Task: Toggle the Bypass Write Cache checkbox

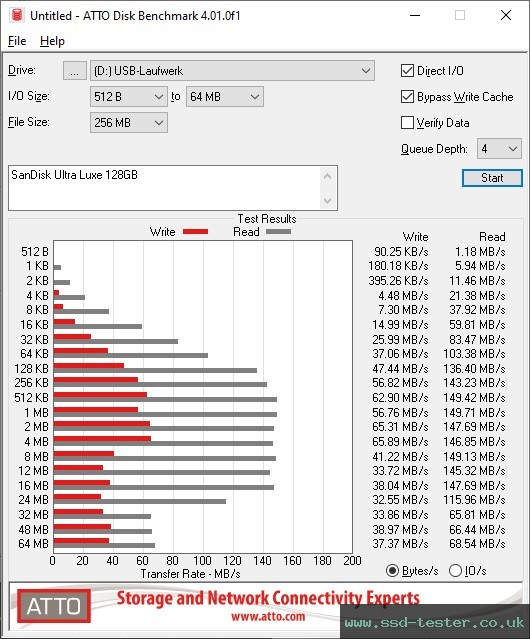Action: [x=407, y=97]
